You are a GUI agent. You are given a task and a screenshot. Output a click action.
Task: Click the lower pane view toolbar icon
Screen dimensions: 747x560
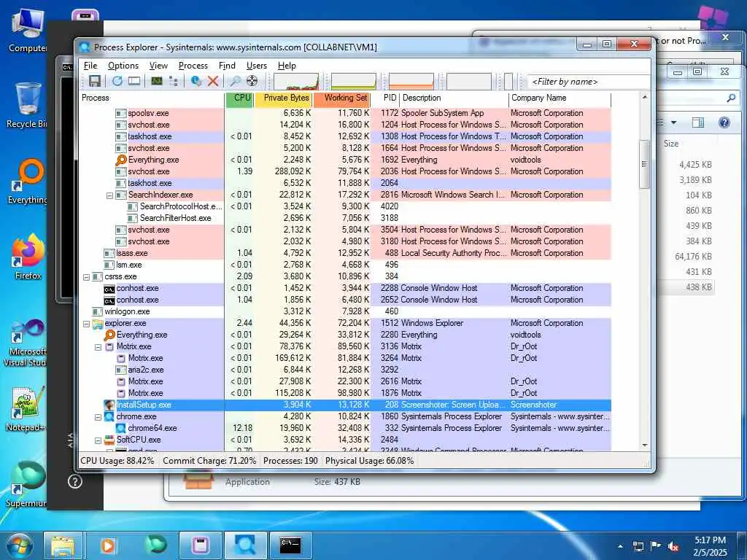click(x=134, y=82)
